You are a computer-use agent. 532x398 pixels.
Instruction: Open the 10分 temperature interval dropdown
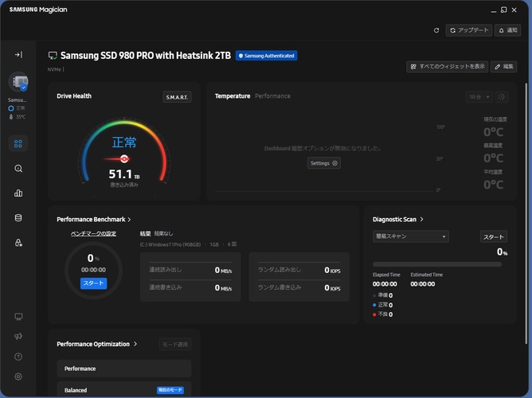479,96
